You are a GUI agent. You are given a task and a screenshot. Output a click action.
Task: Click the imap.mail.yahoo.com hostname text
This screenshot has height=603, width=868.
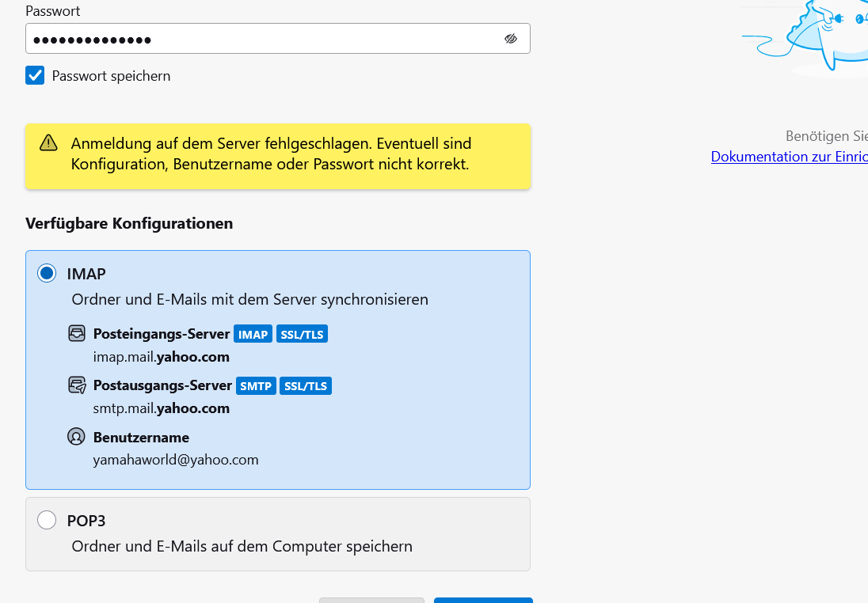point(162,357)
